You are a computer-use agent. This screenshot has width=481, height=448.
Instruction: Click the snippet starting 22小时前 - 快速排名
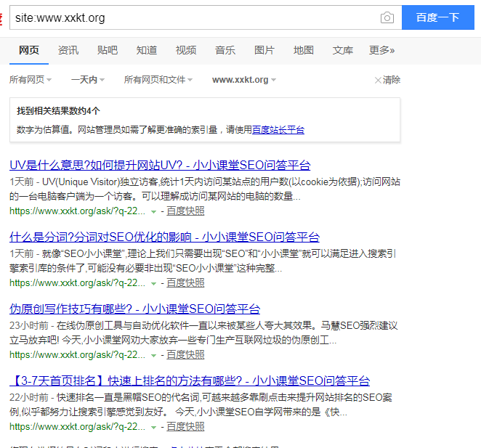coord(201,404)
